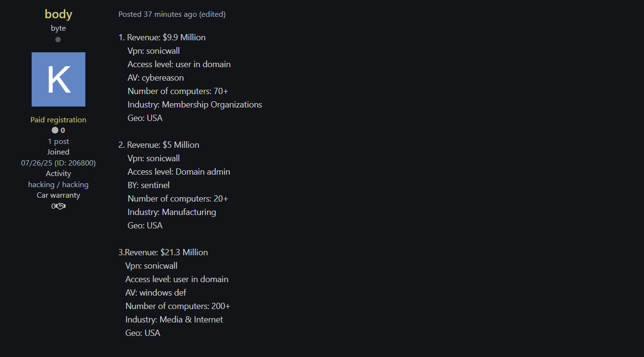This screenshot has width=644, height=357.
Task: Click the AV: cybereason line
Action: click(x=155, y=78)
